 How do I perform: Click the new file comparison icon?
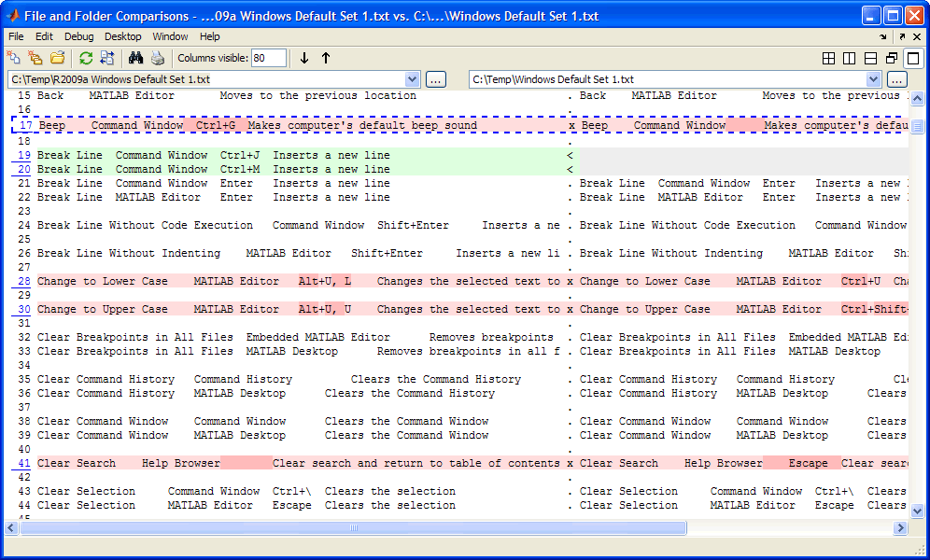point(13,58)
